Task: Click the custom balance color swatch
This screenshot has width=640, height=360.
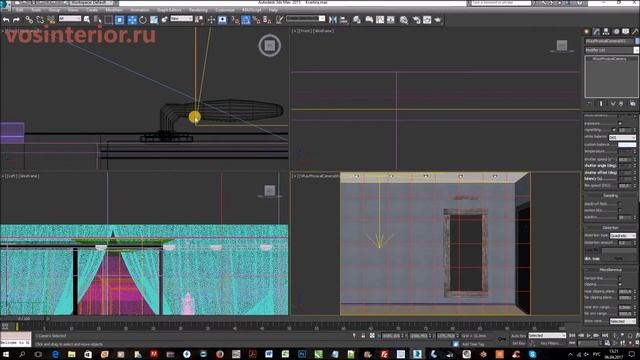Action: tap(627, 144)
